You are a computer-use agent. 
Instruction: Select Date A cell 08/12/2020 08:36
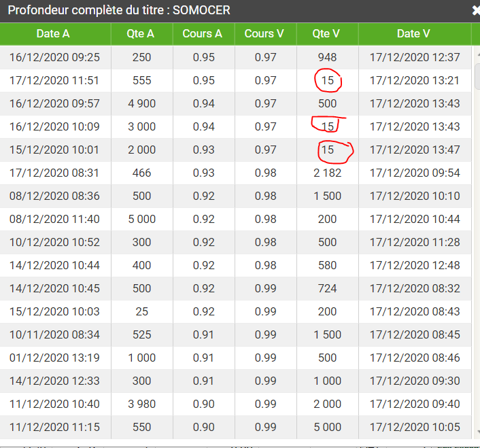54,196
